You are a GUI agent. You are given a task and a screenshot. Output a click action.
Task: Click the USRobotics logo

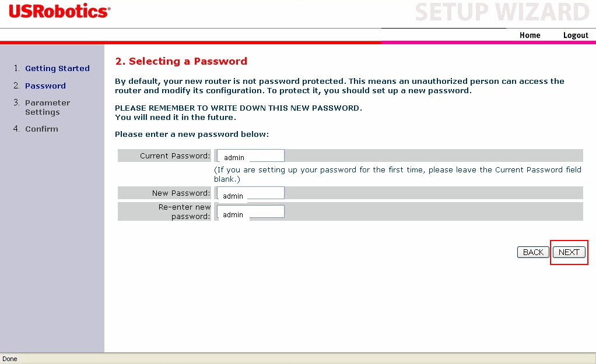59,11
